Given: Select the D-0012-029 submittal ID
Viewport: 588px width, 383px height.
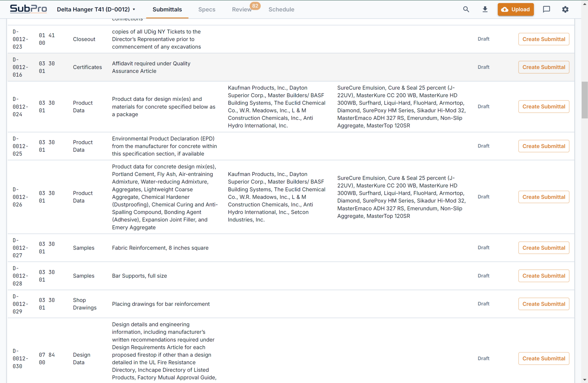Looking at the screenshot, I should (x=20, y=304).
